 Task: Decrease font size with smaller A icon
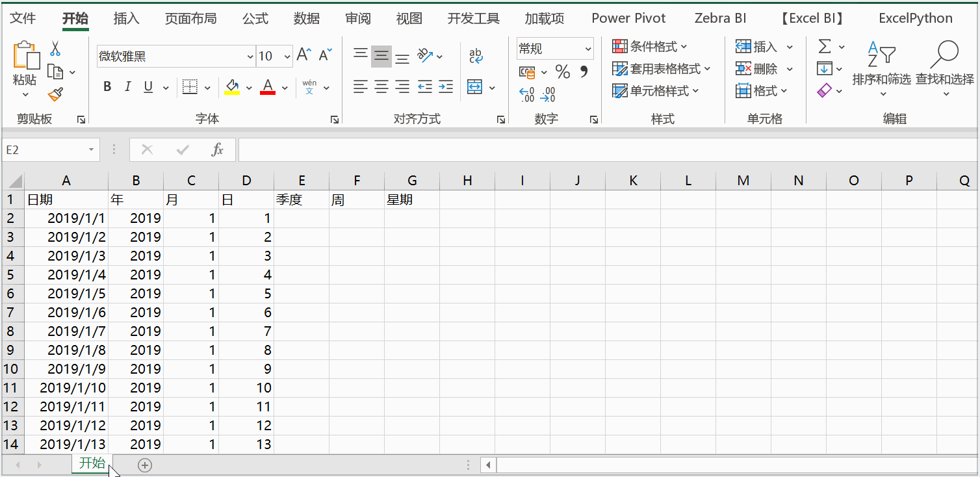[x=326, y=55]
